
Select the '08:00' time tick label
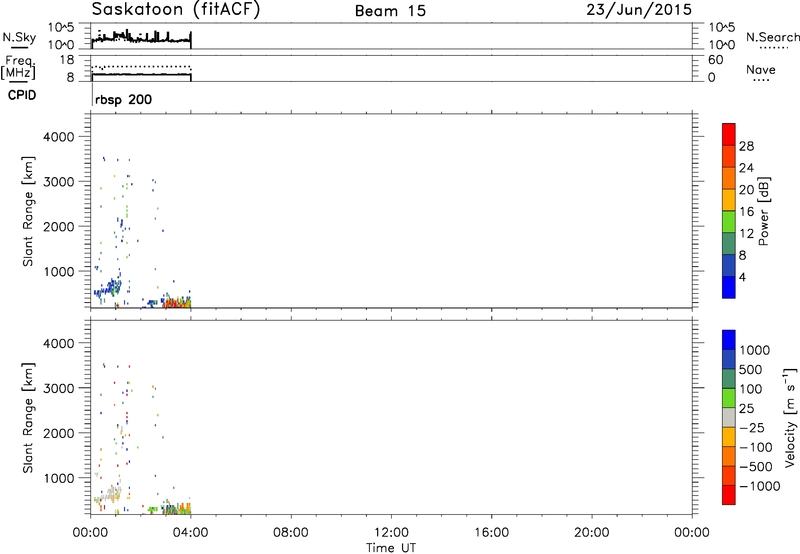tap(291, 533)
